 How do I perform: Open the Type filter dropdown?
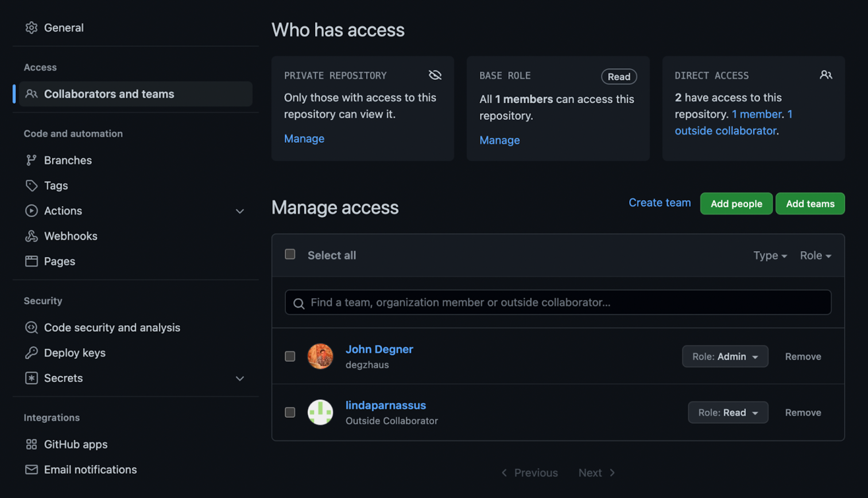pos(770,255)
